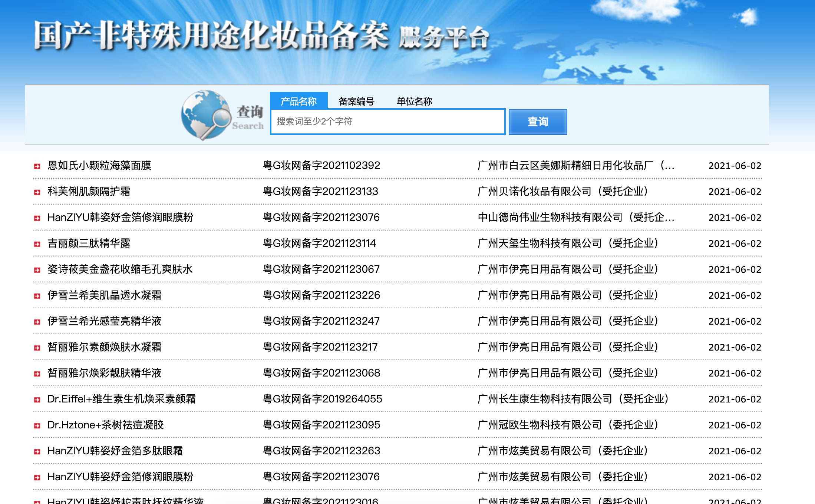Open the 皙丽雅尔焕彩靓肤精华液 record
This screenshot has height=504, width=815.
click(x=105, y=374)
